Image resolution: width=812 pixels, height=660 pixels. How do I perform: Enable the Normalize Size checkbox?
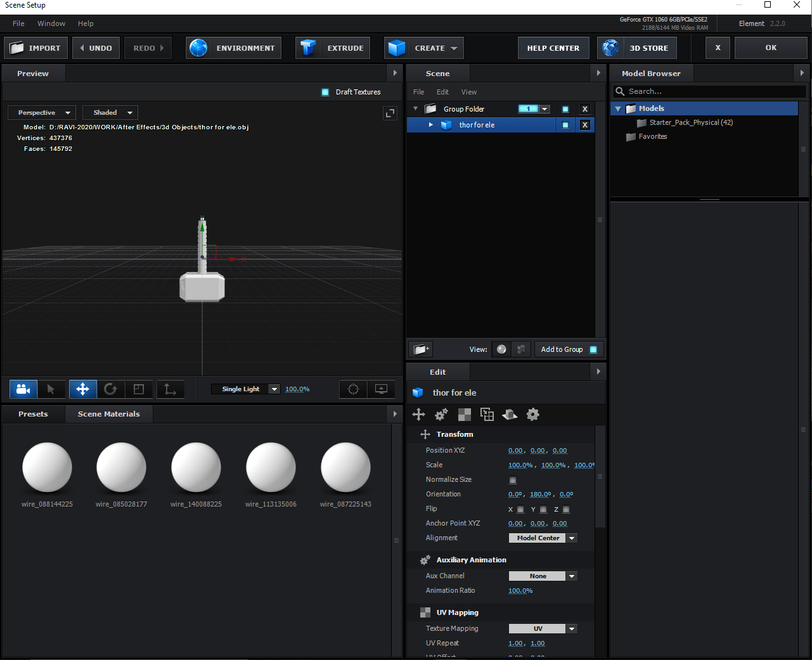coord(513,481)
